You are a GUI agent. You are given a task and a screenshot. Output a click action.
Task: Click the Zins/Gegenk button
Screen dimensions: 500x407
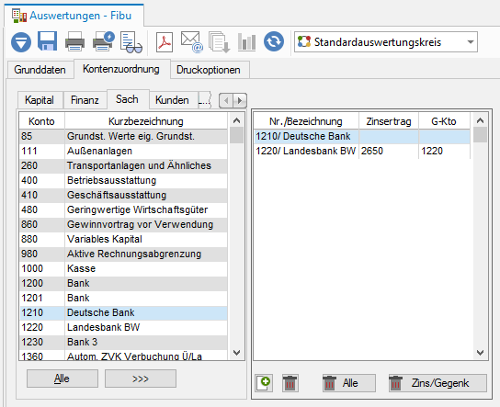click(437, 383)
